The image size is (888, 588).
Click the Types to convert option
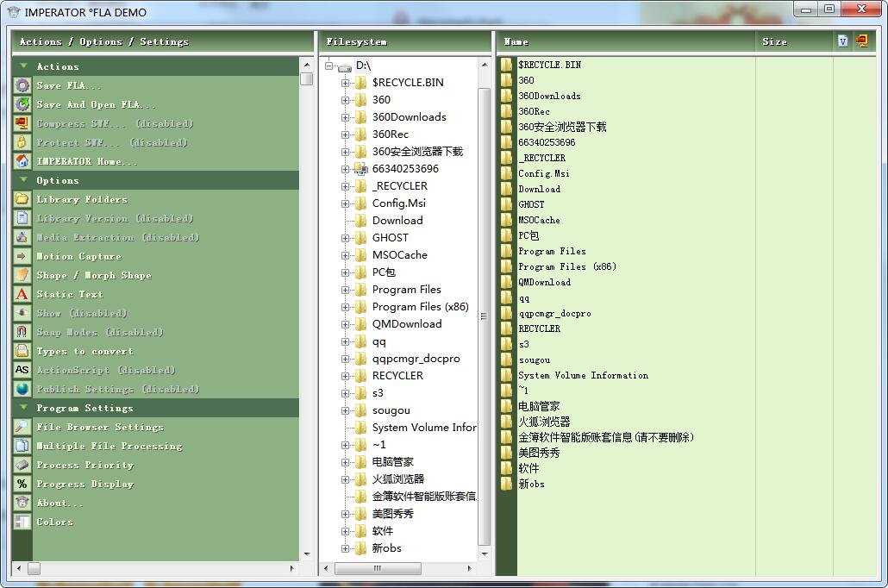[85, 351]
